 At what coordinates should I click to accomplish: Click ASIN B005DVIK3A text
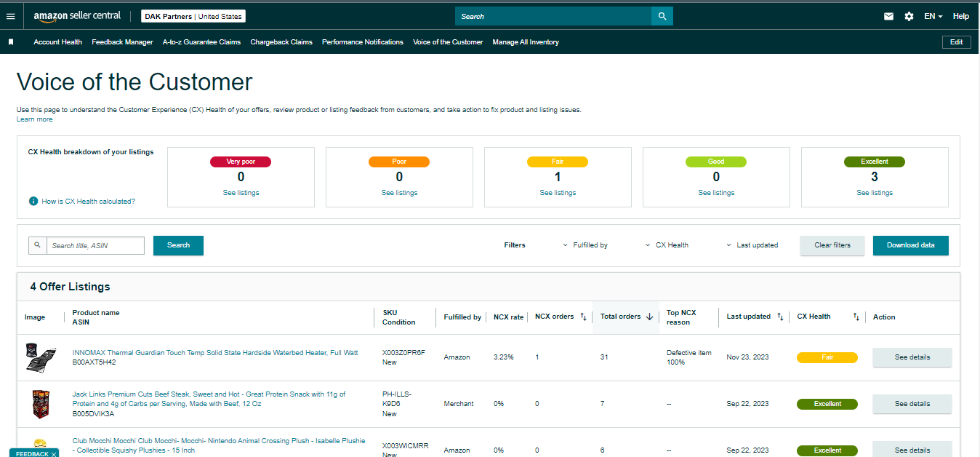93,413
